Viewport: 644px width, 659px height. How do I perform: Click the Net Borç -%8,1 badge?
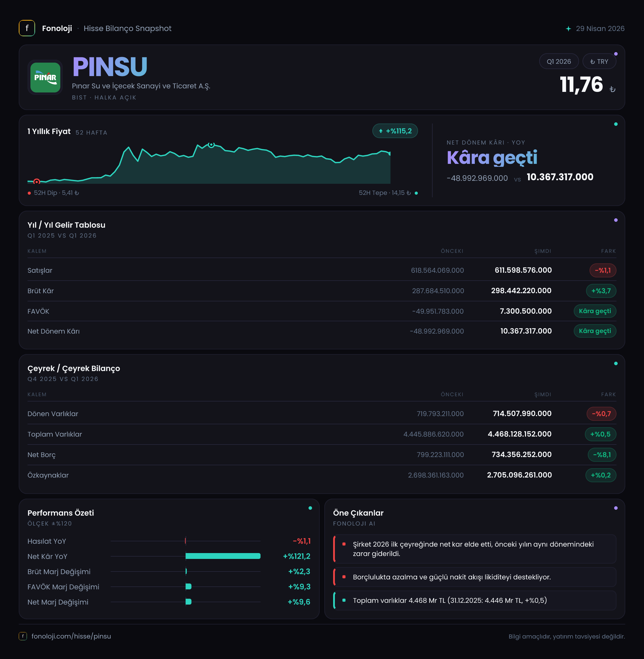pyautogui.click(x=602, y=455)
